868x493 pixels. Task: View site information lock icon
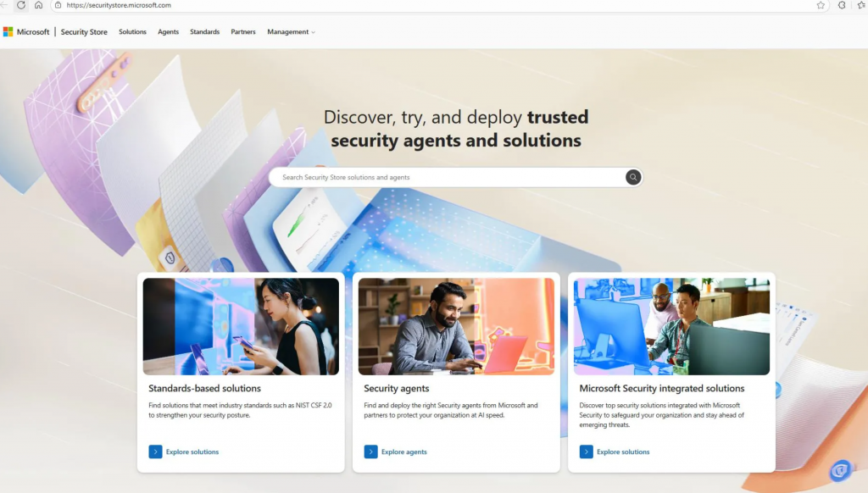click(58, 5)
